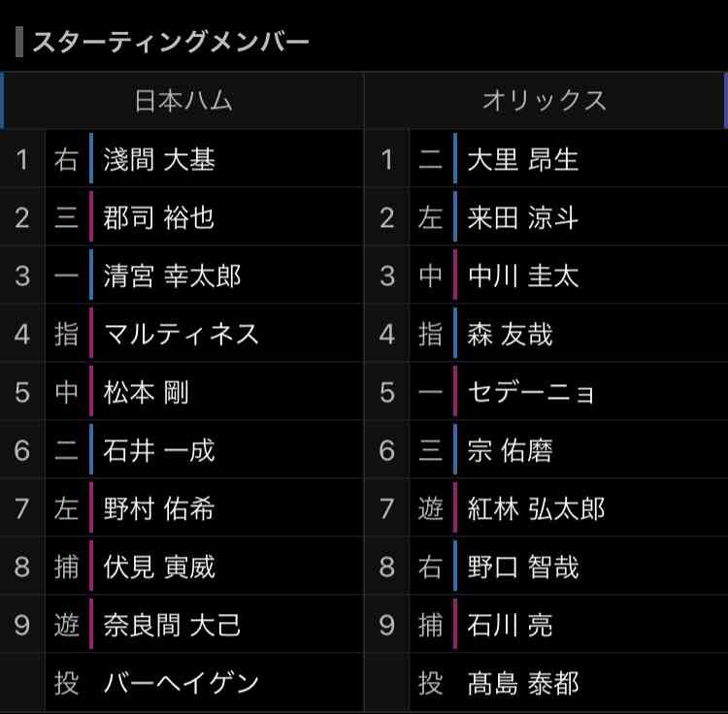Open the オリックス team header
The image size is (728, 714).
545,101
